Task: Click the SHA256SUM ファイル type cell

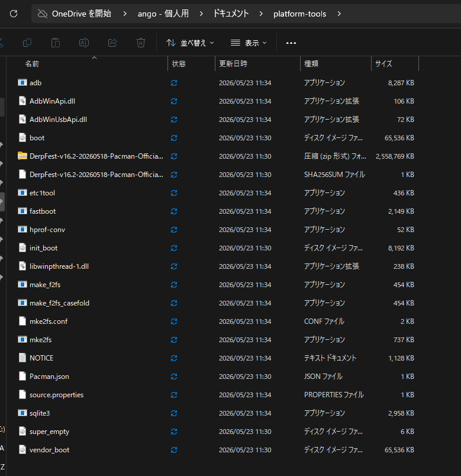Action: coord(334,175)
